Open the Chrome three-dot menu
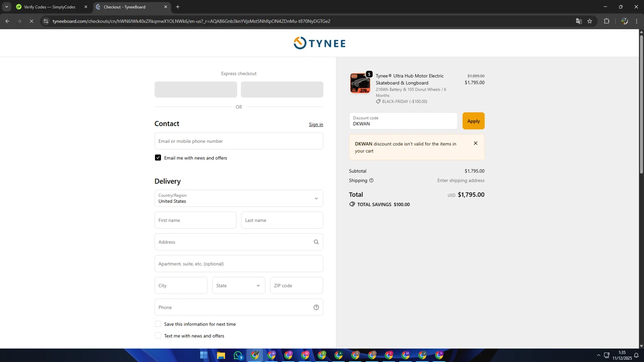This screenshot has width=644, height=362. [x=637, y=21]
